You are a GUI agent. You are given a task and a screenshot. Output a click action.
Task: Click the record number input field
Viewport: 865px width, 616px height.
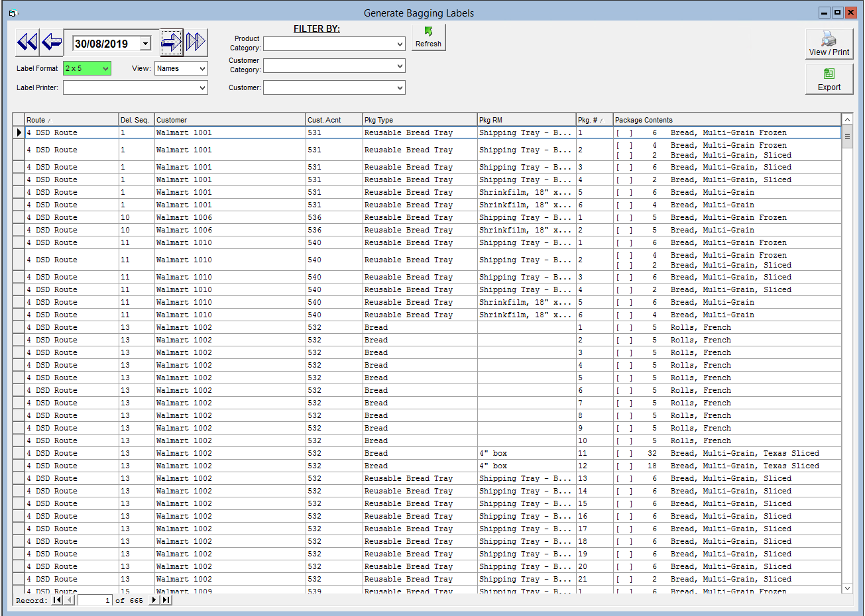pyautogui.click(x=95, y=600)
